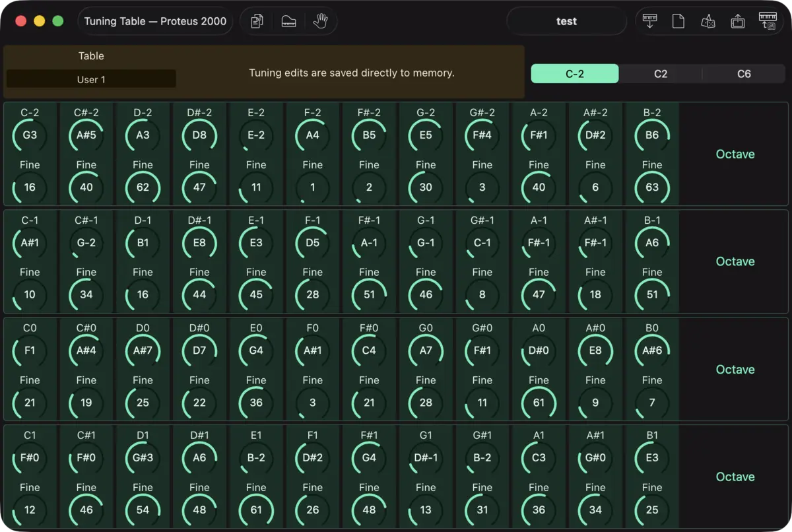Click the E0 note knob showing G4

(x=256, y=350)
